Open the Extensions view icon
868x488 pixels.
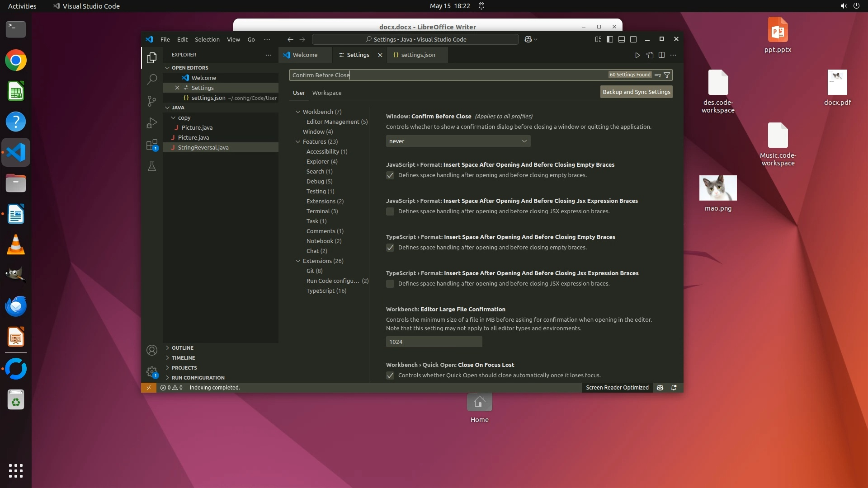152,145
